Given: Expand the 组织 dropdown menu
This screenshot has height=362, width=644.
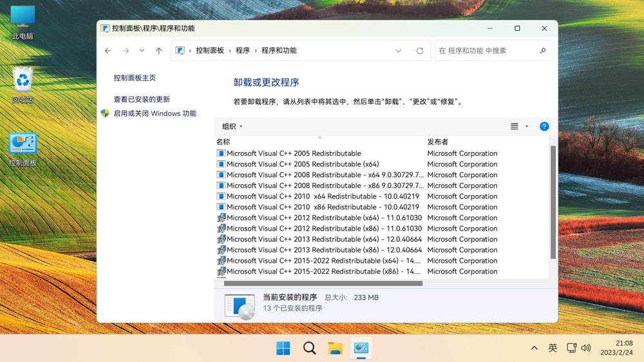Looking at the screenshot, I should 232,127.
